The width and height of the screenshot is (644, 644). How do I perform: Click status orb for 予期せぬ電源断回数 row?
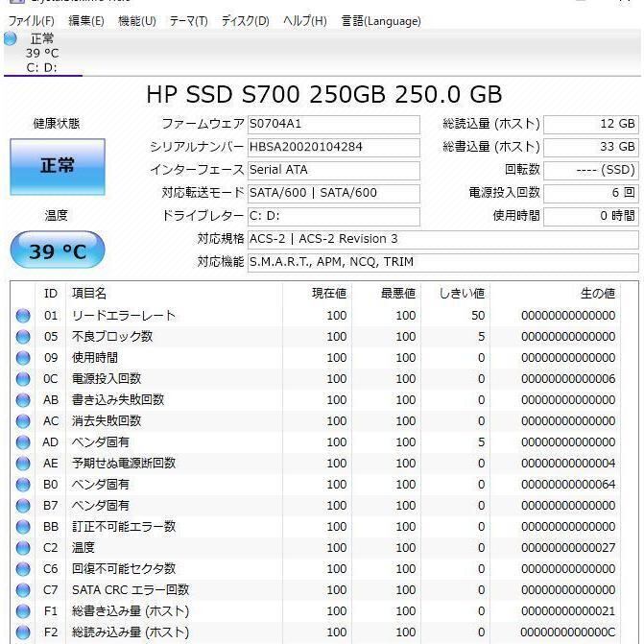[x=23, y=464]
